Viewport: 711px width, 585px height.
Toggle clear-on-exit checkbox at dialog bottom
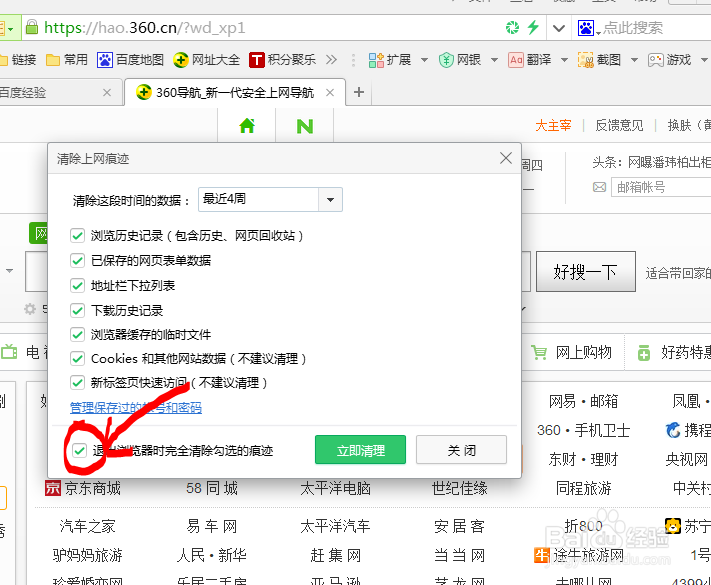80,450
